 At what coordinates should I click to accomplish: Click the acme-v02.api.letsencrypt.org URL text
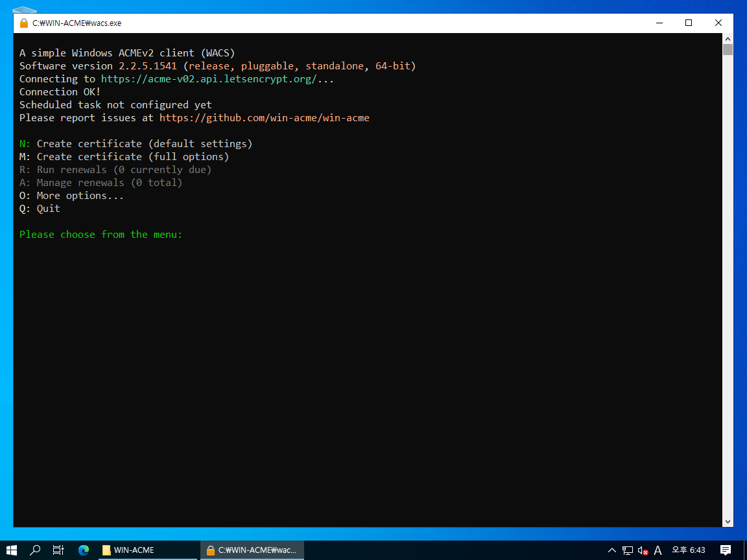(209, 79)
